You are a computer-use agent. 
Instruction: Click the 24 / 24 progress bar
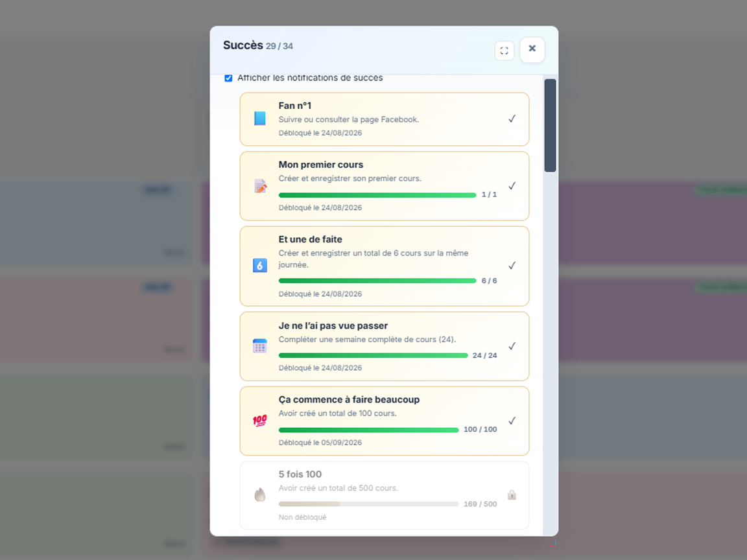click(x=373, y=355)
